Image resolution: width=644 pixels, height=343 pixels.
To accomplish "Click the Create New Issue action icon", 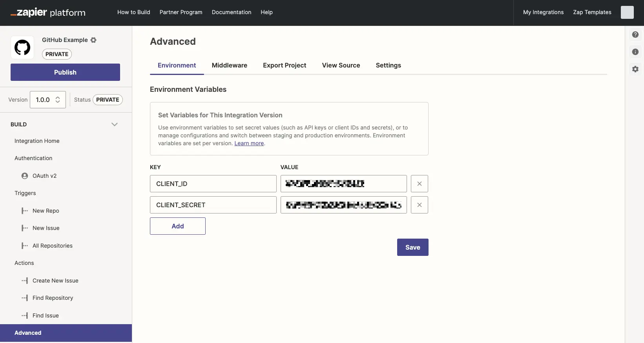I will (25, 281).
